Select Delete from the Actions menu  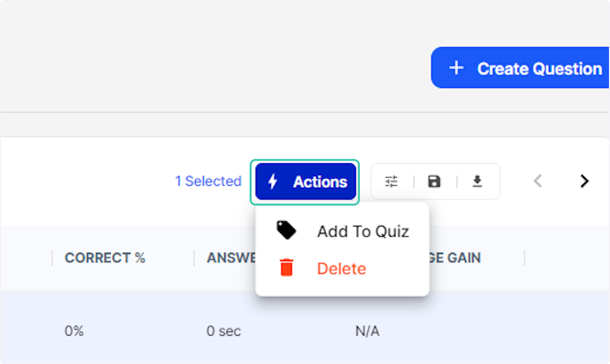(341, 268)
